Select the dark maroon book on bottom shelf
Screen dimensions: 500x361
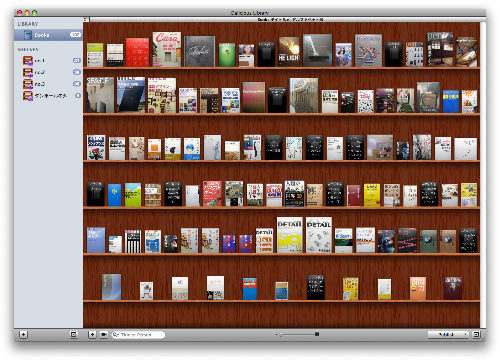click(453, 288)
